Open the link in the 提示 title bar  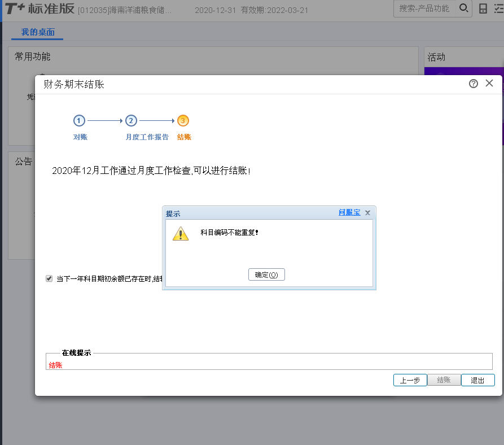pos(349,212)
